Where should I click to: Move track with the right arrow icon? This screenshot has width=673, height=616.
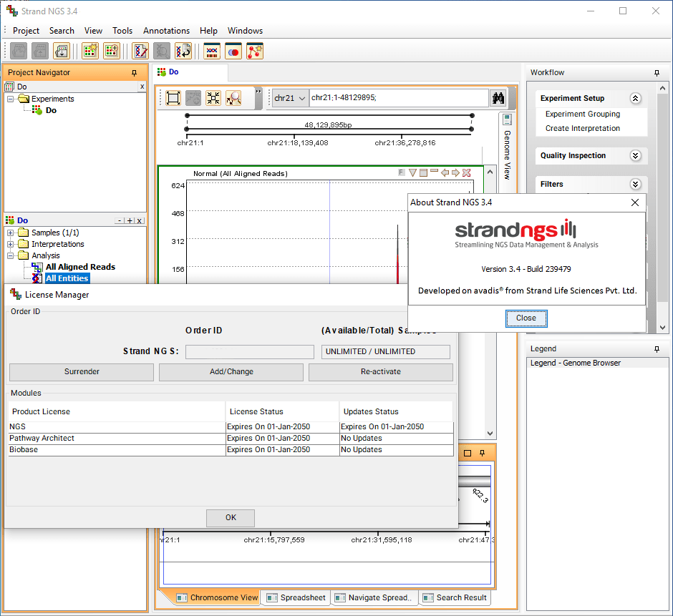[x=455, y=172]
